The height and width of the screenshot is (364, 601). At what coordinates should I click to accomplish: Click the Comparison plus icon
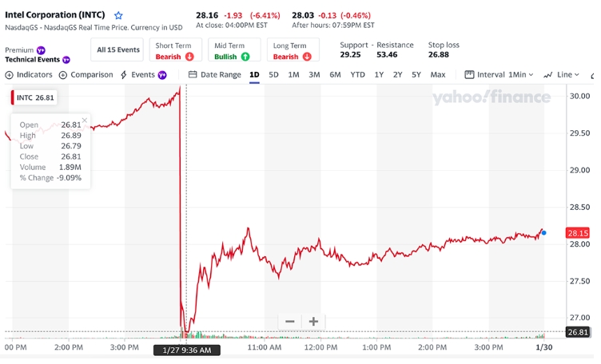tap(64, 75)
